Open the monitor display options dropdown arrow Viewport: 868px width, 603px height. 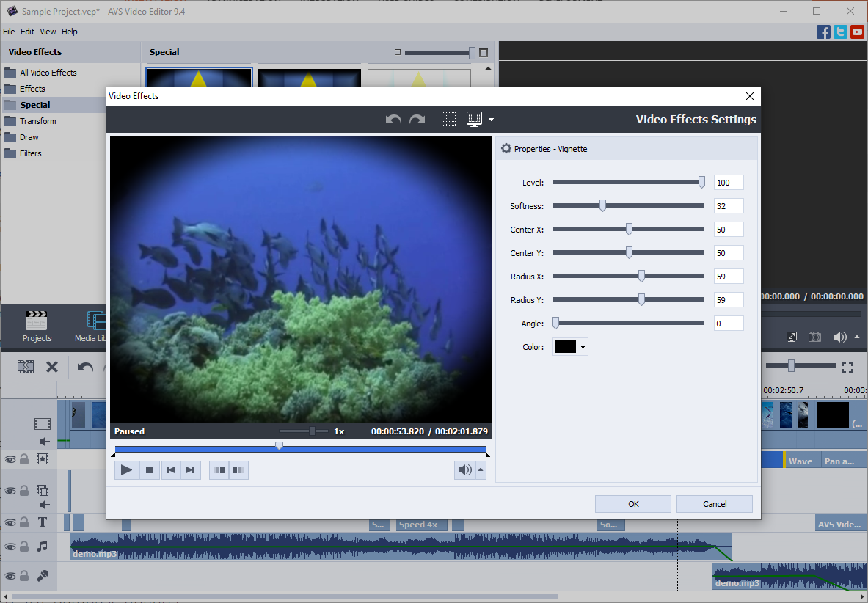(x=492, y=118)
